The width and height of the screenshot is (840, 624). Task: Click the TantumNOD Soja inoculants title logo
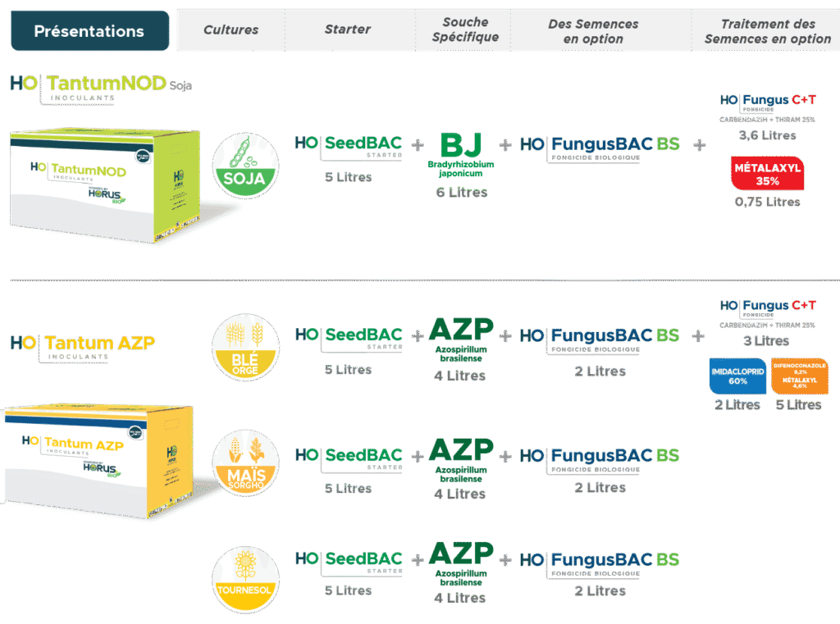click(100, 88)
